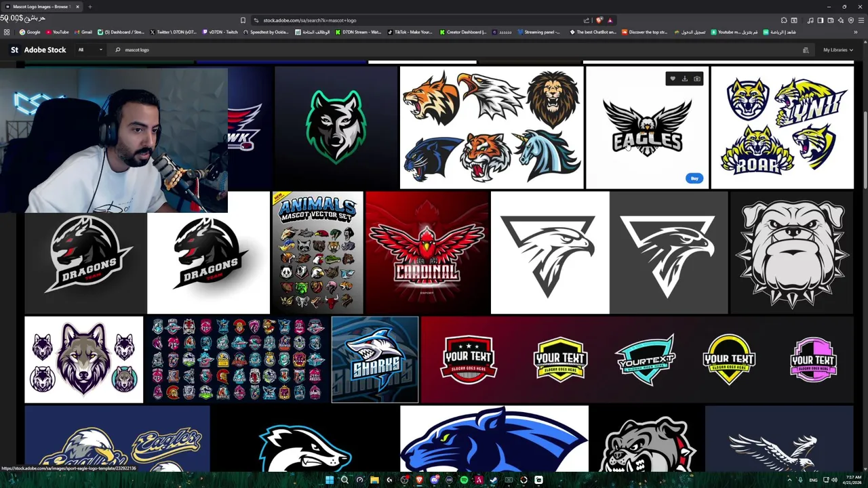Screen dimensions: 868x488
Task: Save the Eagles logo with heart icon
Action: click(673, 79)
